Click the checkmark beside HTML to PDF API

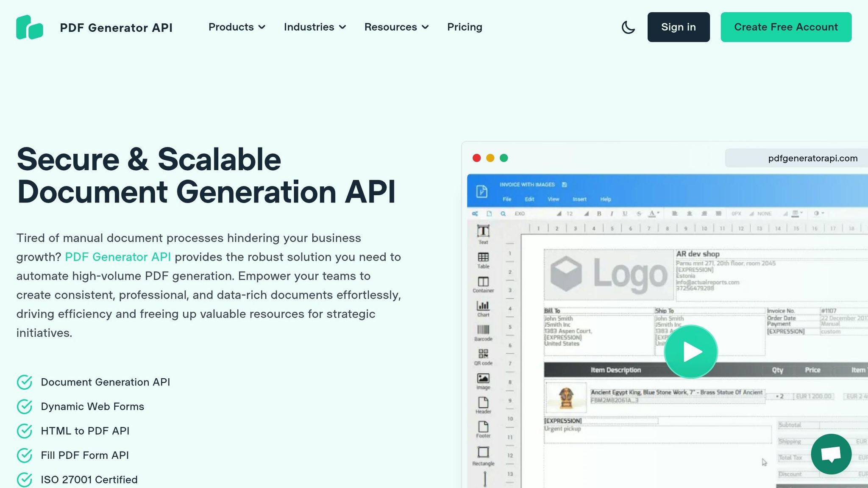pyautogui.click(x=25, y=431)
